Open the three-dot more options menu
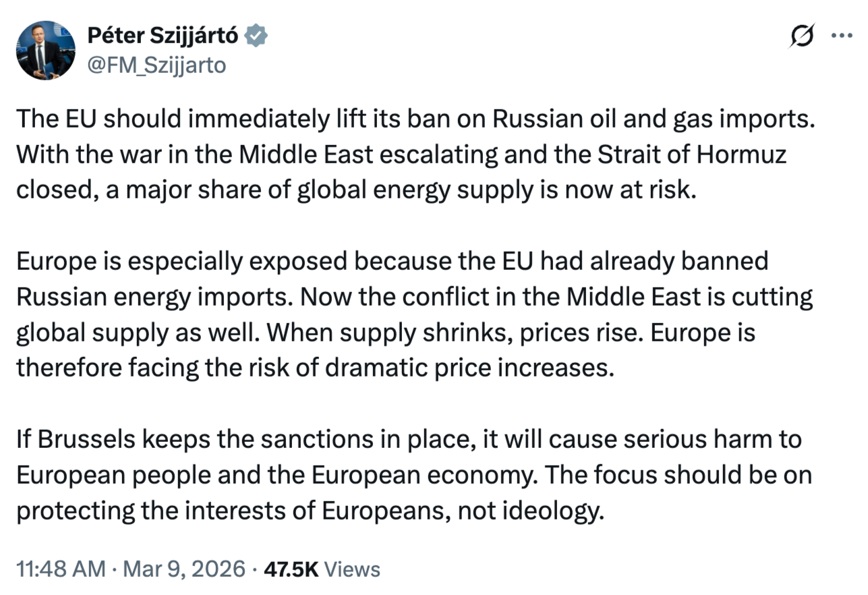The width and height of the screenshot is (868, 595). point(842,36)
